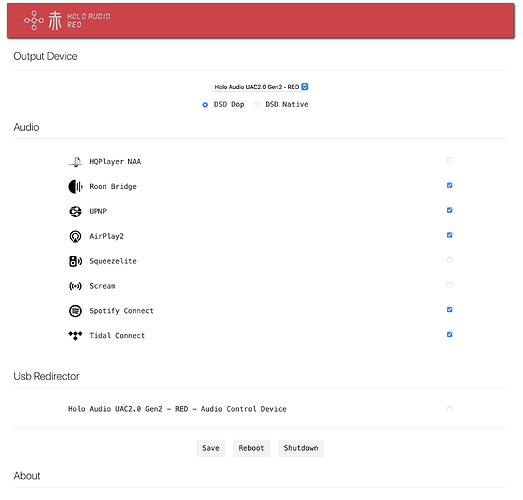The image size is (523, 500).
Task: Click the Holo Audio UAC2.0 Audio Control Device text
Action: click(x=177, y=409)
